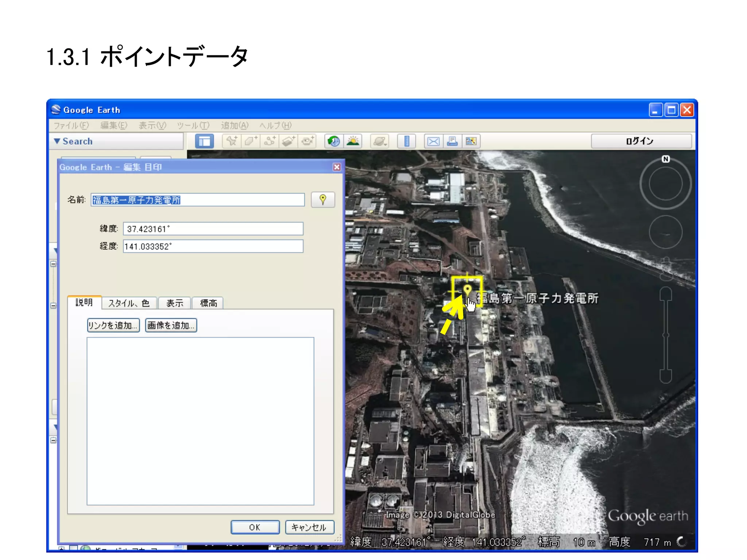Open the ファイル(F) menu
Screen dimensions: 747x560
point(71,125)
